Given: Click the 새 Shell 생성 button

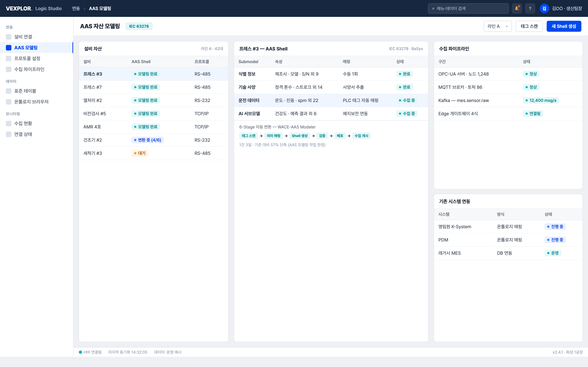Looking at the screenshot, I should click(x=564, y=26).
